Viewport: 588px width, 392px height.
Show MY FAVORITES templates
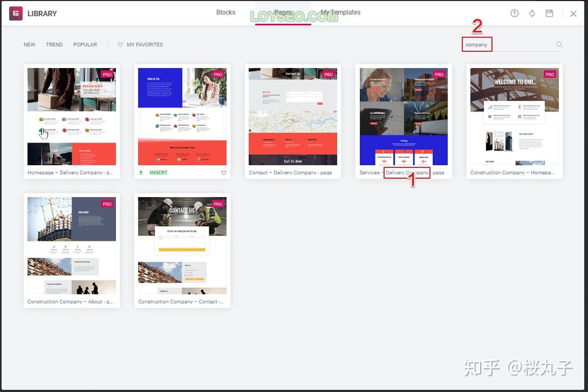click(145, 45)
